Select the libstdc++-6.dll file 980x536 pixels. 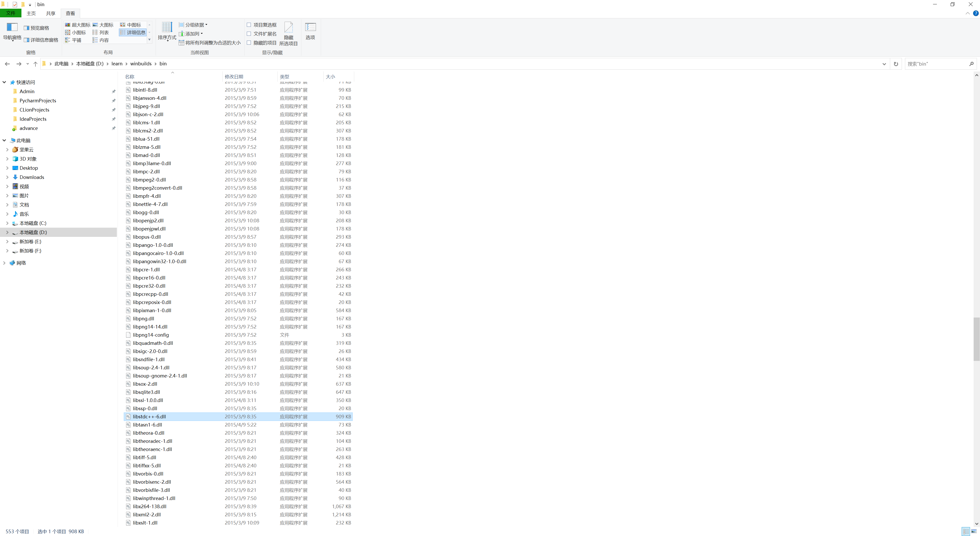click(238, 417)
